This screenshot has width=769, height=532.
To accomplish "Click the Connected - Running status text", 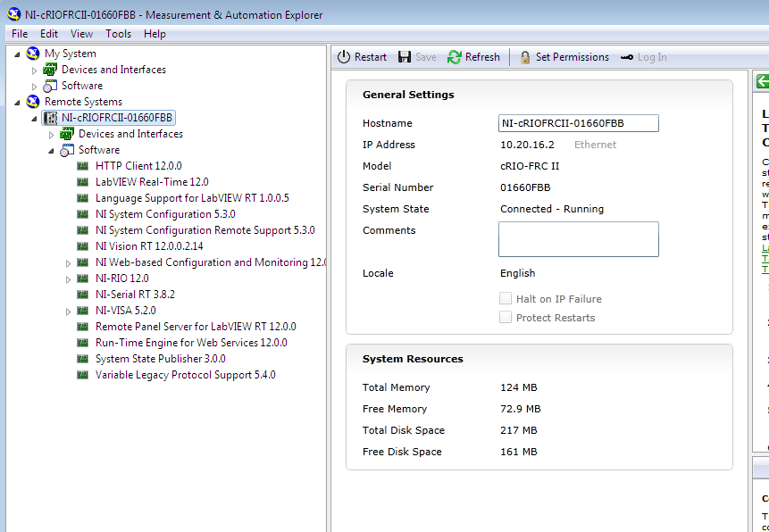I will point(552,209).
